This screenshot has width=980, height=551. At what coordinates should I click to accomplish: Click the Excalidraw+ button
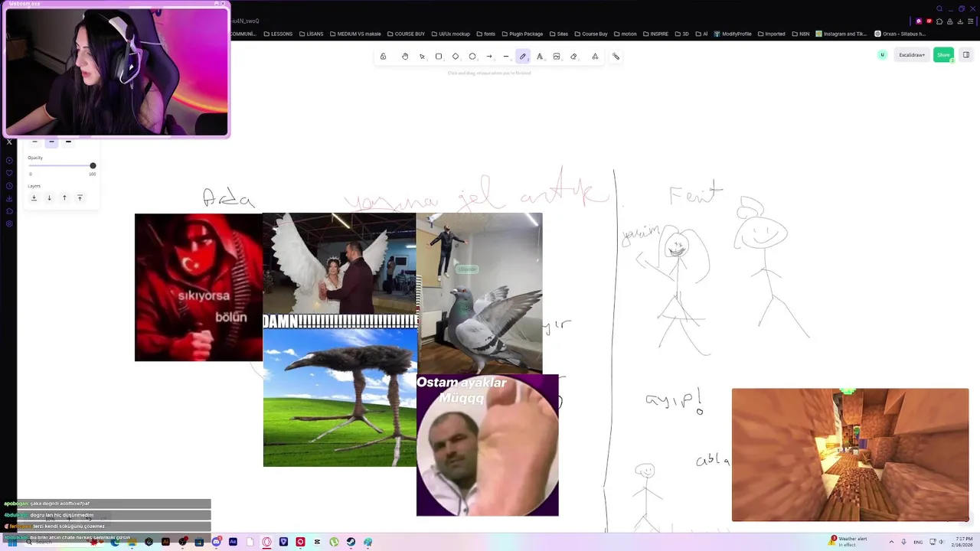912,55
